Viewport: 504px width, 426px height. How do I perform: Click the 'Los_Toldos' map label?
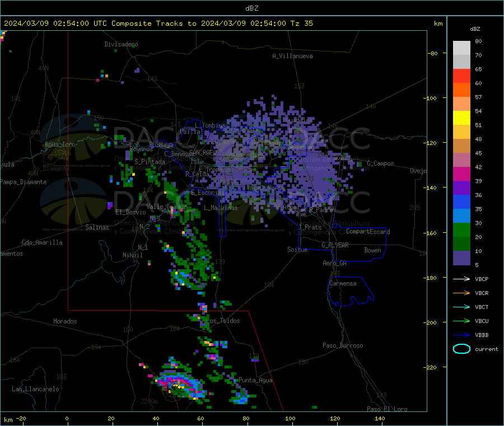coord(223,321)
